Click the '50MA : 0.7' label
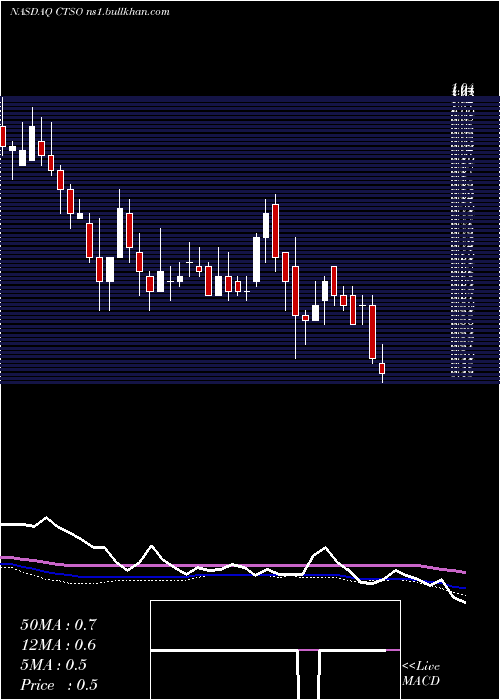Viewport: 500px width, 700px height. (x=58, y=625)
